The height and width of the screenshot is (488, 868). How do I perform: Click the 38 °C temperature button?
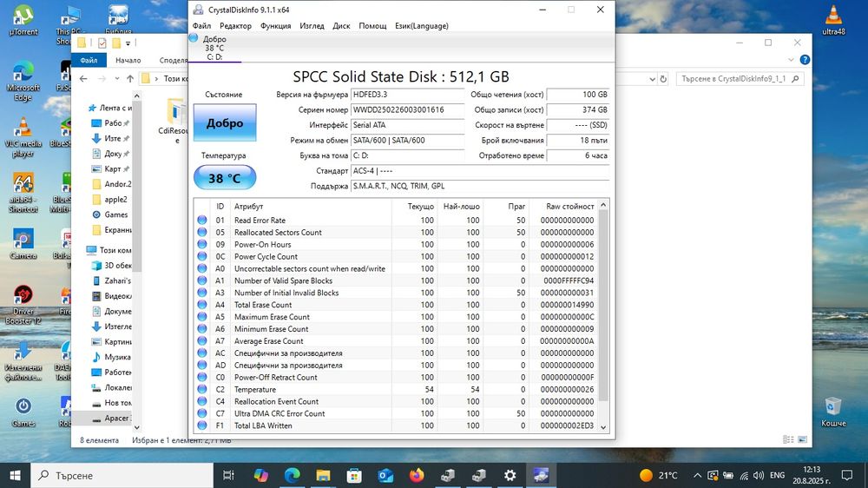coord(225,178)
